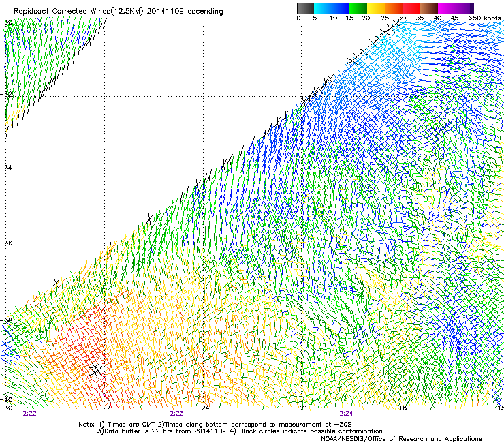Select the yellow 20-25 knots legend swatch
Screen dimensions: 504x443
tap(376, 8)
